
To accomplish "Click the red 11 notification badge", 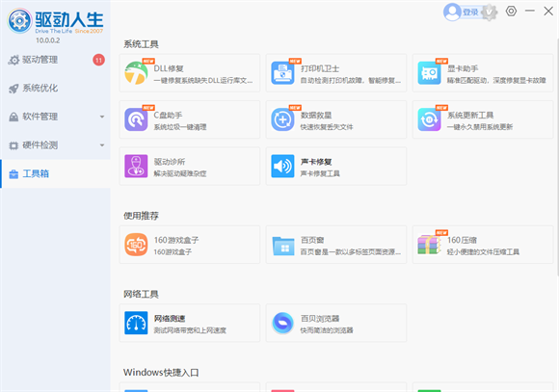I will 98,60.
